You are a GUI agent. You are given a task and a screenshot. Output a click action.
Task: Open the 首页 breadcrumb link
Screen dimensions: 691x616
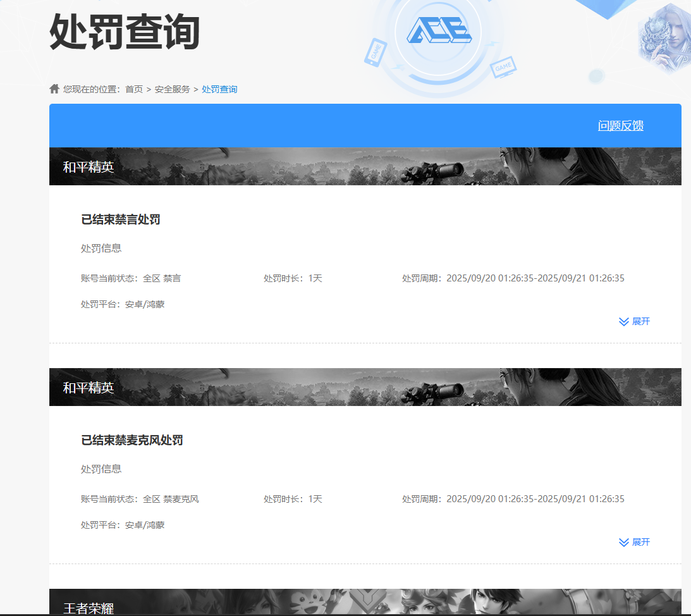coord(134,89)
